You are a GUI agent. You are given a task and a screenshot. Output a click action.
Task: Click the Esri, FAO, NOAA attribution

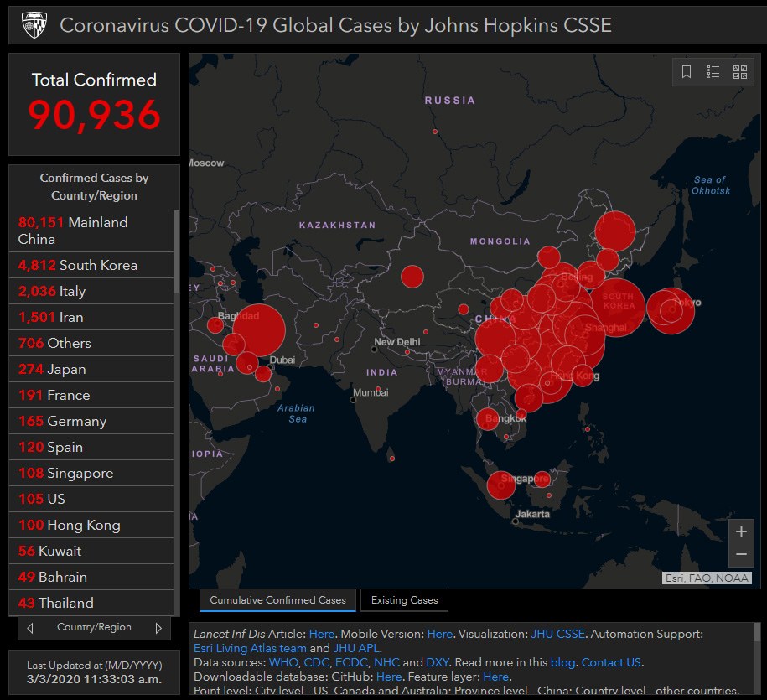click(707, 578)
